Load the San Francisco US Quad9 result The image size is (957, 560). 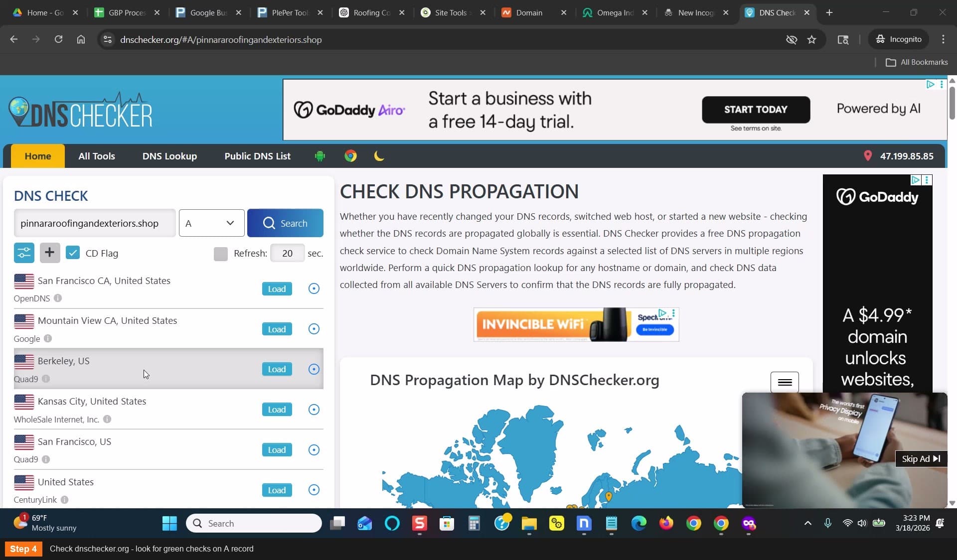[277, 450]
